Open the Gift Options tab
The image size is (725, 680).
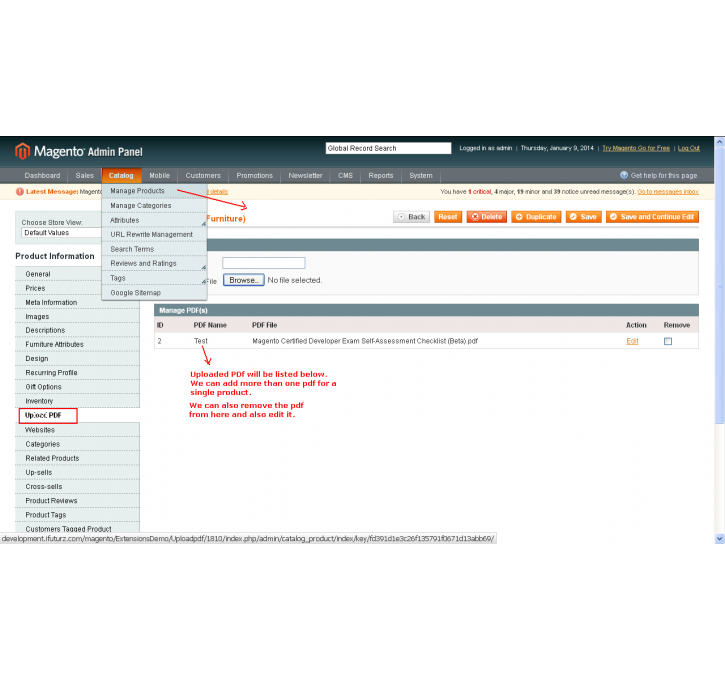[77, 387]
